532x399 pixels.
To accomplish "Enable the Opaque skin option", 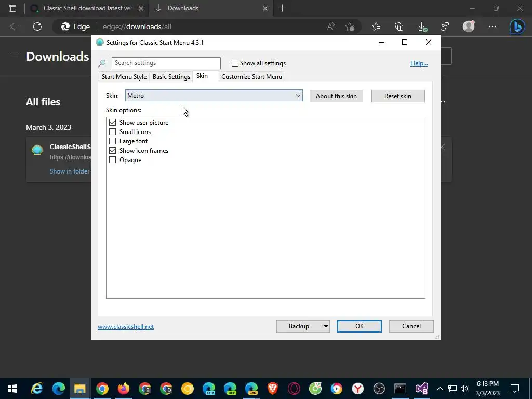I will pos(112,160).
